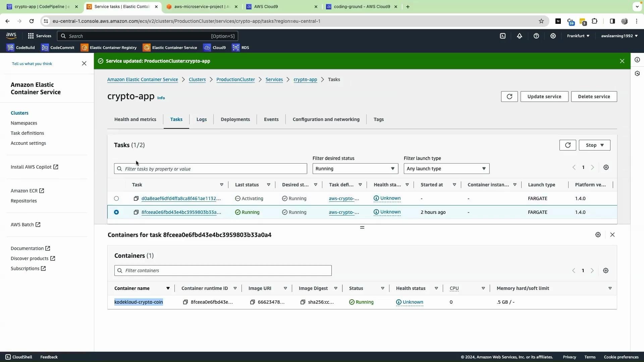Open info panel icon on right edge

(637, 60)
